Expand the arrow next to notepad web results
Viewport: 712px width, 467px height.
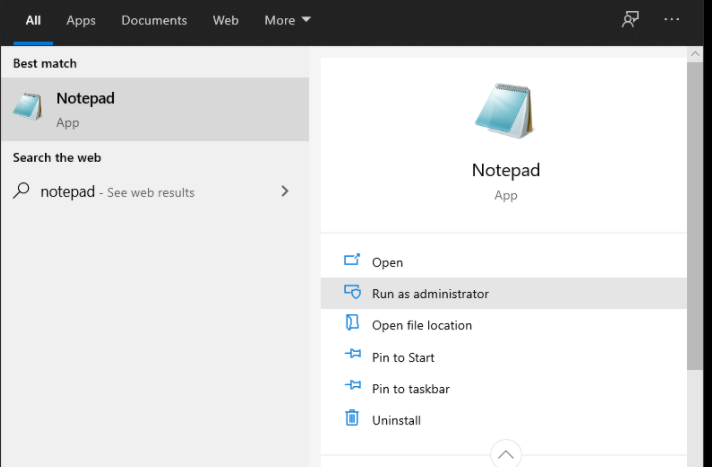[x=285, y=191]
